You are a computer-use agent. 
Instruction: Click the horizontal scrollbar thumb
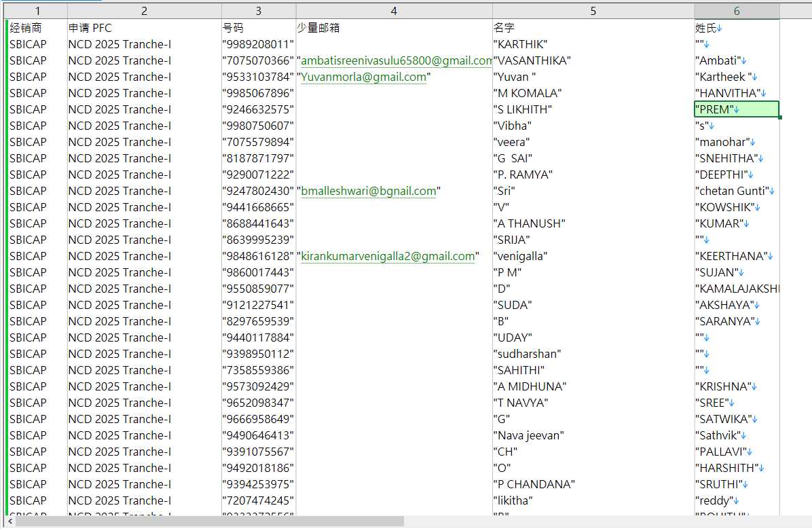208,522
